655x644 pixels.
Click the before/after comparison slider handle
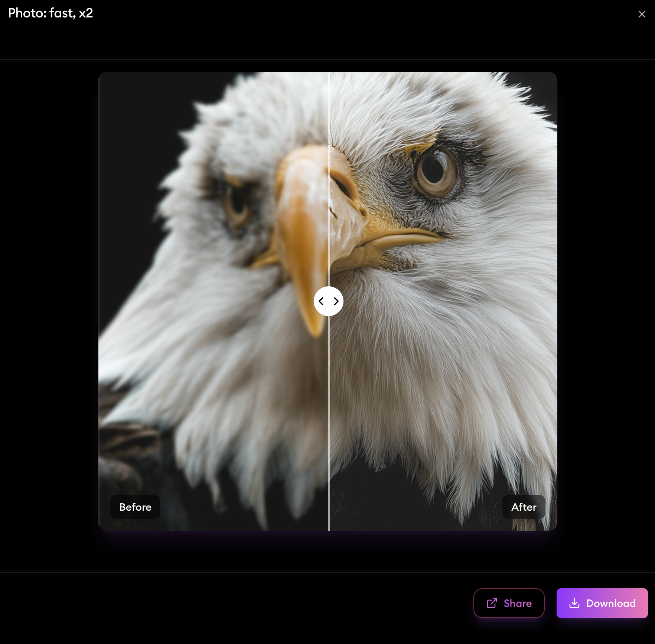tap(328, 301)
